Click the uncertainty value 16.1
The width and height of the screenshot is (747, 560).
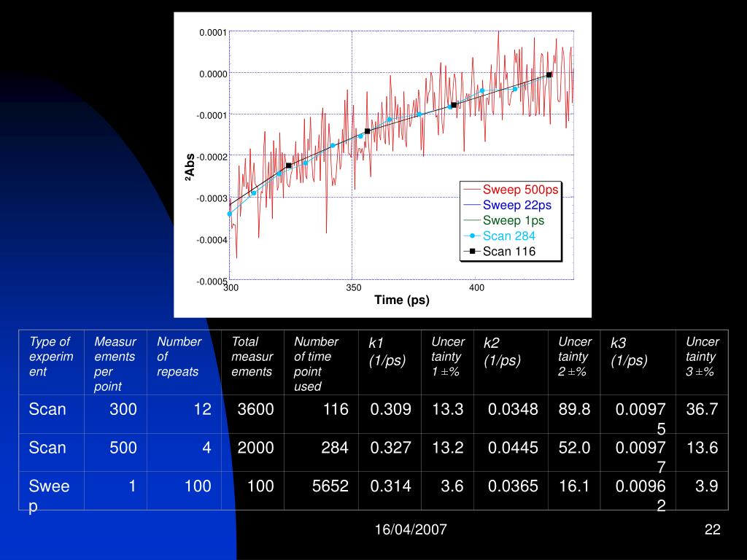pos(574,486)
